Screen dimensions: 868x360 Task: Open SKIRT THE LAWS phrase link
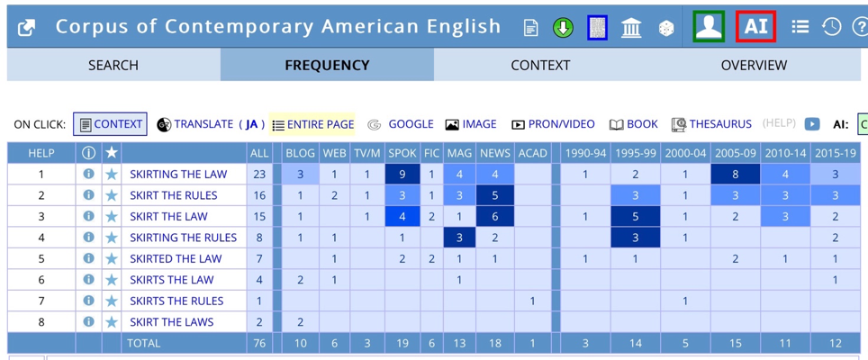pyautogui.click(x=172, y=322)
